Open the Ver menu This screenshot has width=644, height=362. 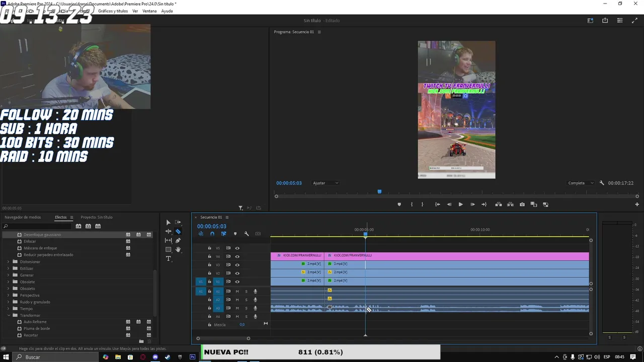[135, 11]
